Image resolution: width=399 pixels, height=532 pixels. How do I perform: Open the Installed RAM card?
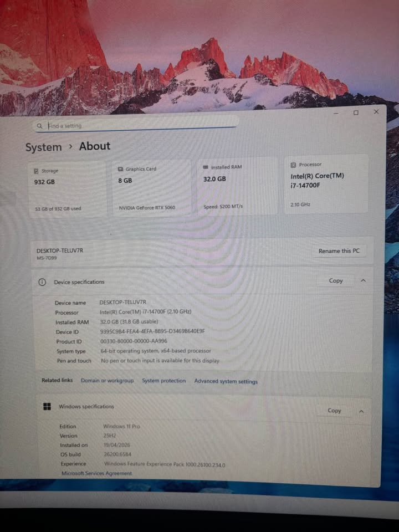[x=237, y=186]
